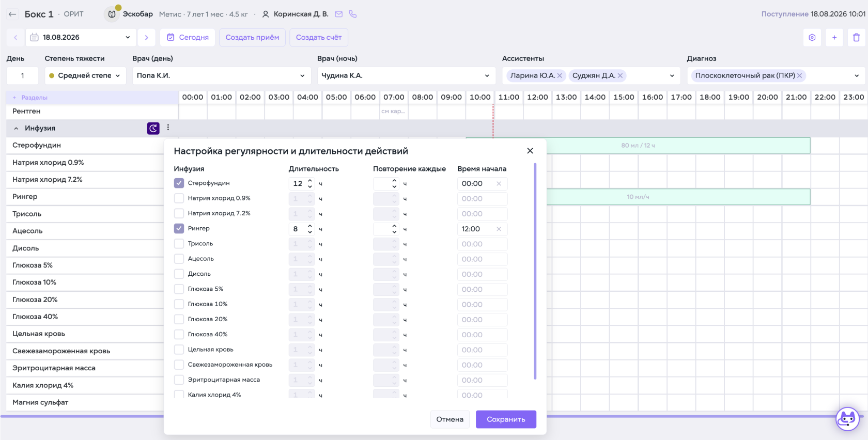Remove diagnosis Плоскоклеточный рак tag

[799, 75]
